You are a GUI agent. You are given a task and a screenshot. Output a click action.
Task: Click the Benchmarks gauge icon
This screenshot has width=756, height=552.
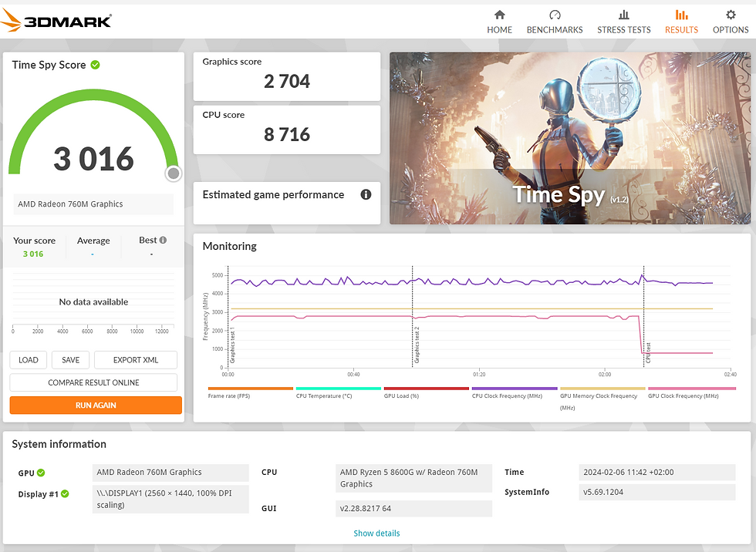click(x=555, y=15)
